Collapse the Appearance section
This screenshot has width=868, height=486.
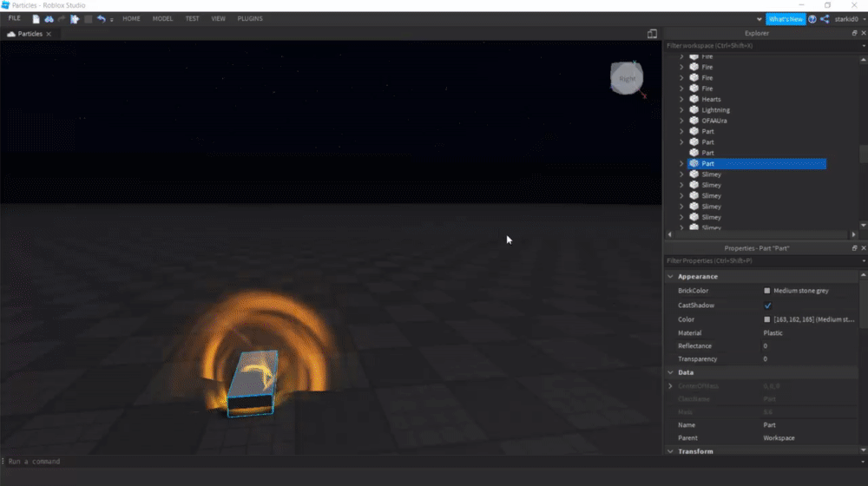[670, 276]
